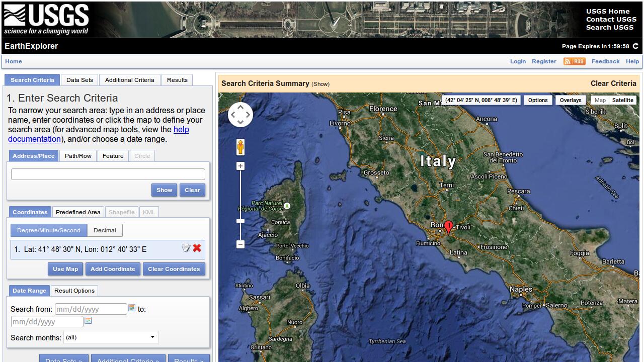The height and width of the screenshot is (362, 644).
Task: Select the Feature tab
Action: pyautogui.click(x=113, y=156)
